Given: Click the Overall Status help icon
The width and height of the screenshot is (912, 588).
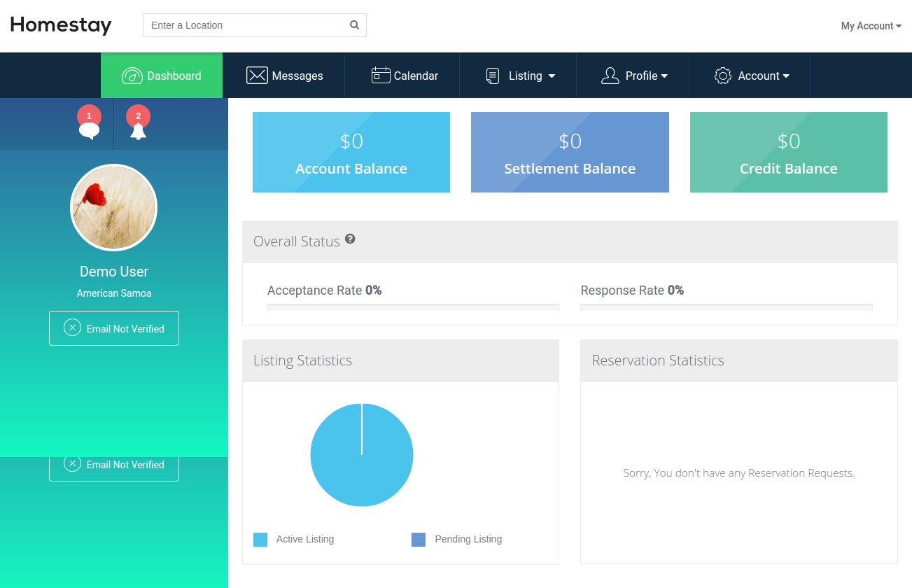Looking at the screenshot, I should 350,239.
